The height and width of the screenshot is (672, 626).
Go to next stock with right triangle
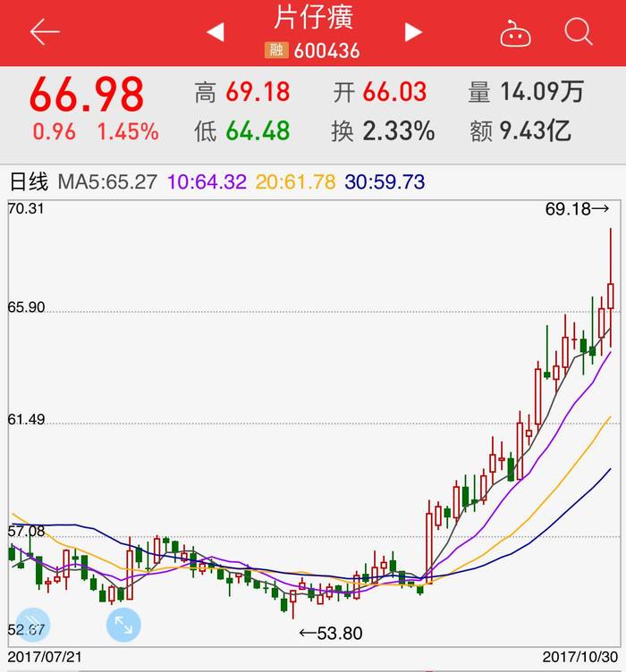(x=413, y=32)
